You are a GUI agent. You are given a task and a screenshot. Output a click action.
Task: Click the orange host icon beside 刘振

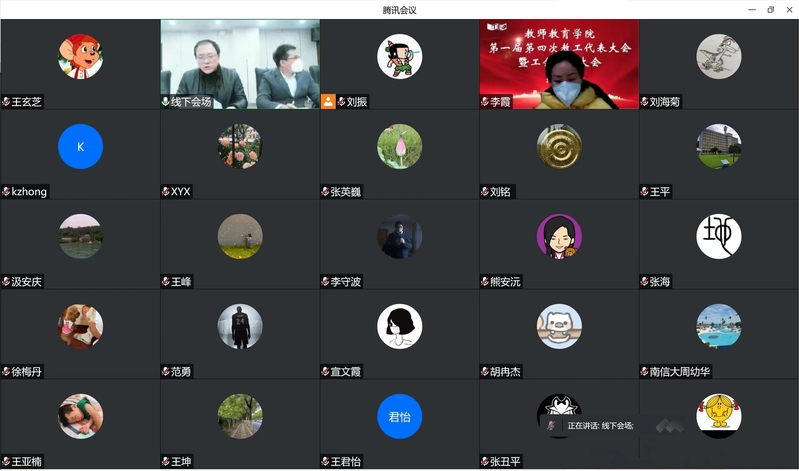(328, 101)
